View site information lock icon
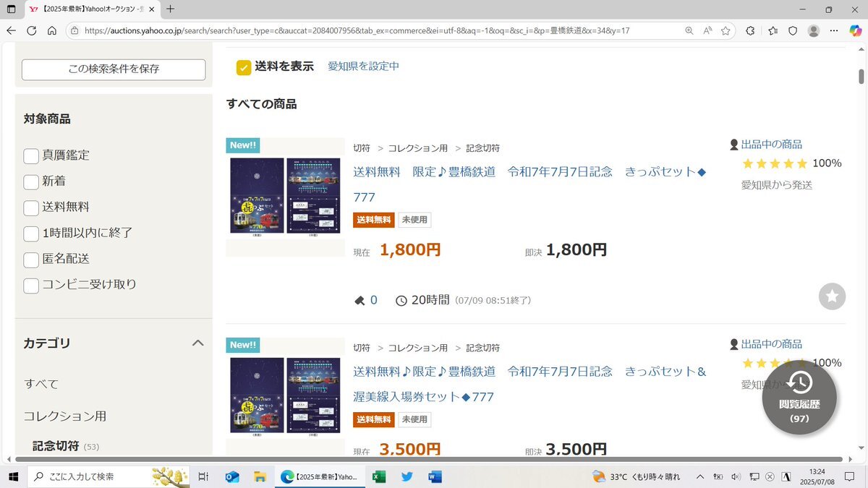 click(x=74, y=30)
